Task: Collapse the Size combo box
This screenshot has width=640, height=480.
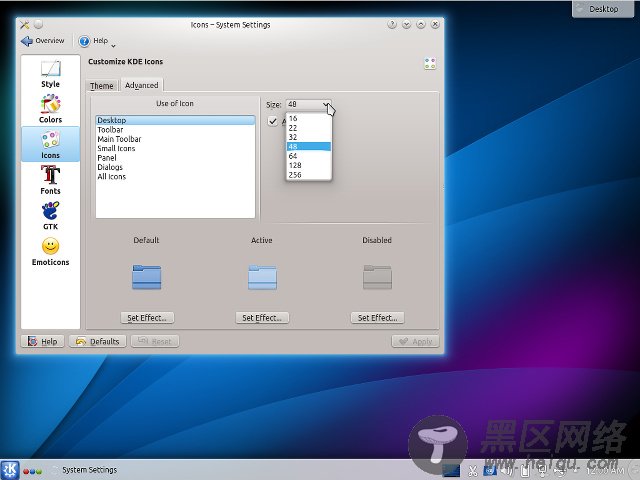Action: pos(309,104)
